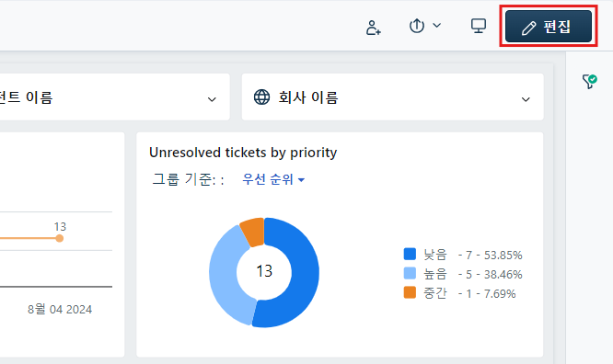Screen dimensions: 613x364
Task: Open the filter funnel icon in sidebar
Action: (x=590, y=81)
